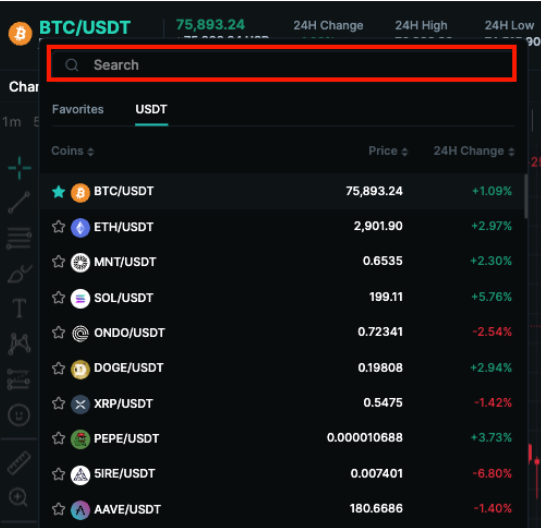Click the 5IRE coin icon

click(80, 475)
